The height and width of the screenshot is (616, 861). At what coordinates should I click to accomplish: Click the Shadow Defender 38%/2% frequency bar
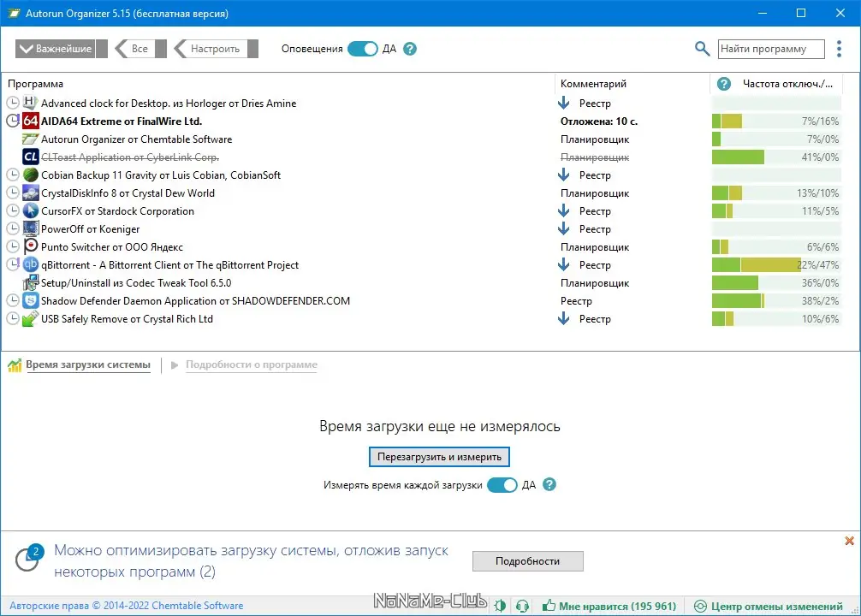coord(776,301)
